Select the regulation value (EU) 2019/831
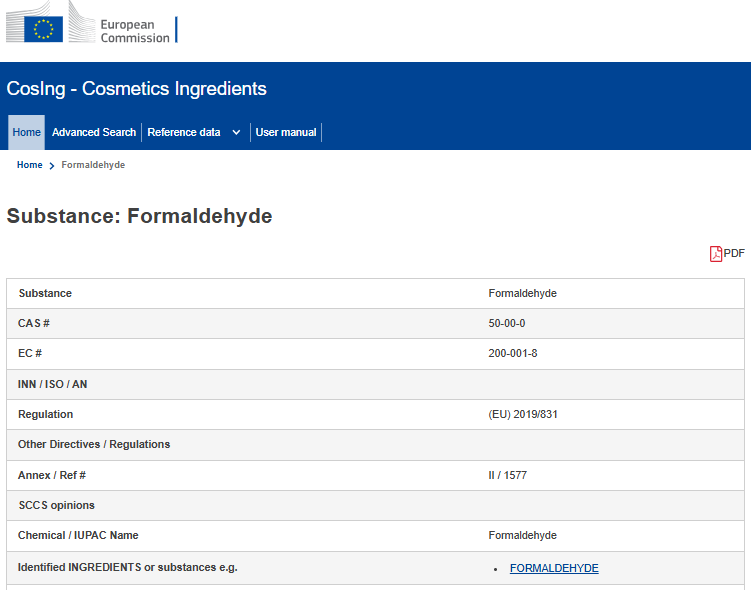This screenshot has width=751, height=590. 523,414
